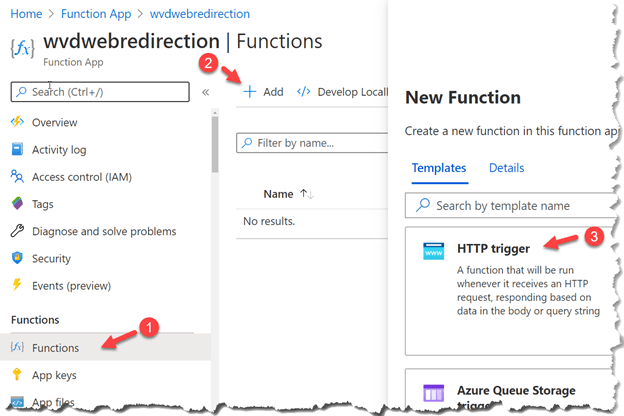Click the HTTP trigger www icon
The height and width of the screenshot is (416, 624).
(x=433, y=251)
